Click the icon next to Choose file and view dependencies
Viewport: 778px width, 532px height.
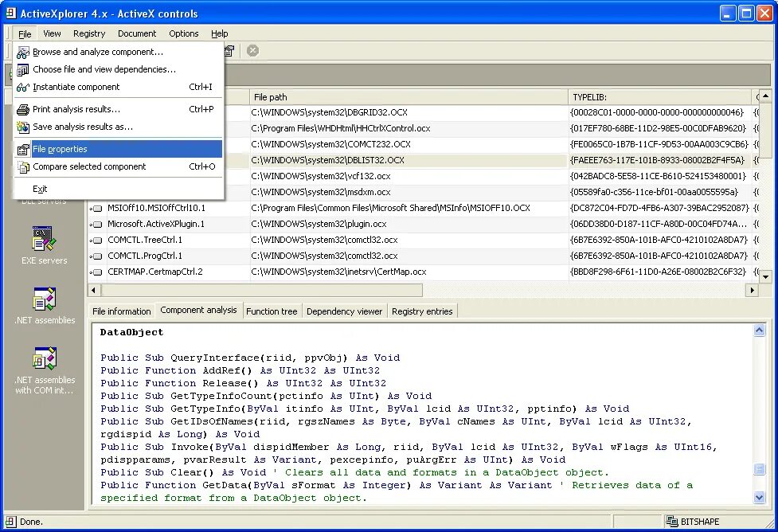(23, 70)
